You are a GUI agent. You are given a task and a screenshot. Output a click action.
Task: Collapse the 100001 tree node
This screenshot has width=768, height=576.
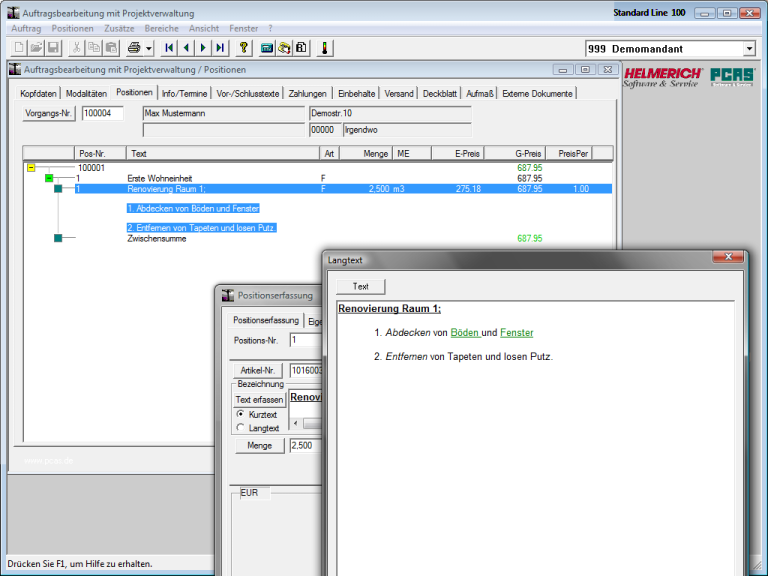click(31, 168)
